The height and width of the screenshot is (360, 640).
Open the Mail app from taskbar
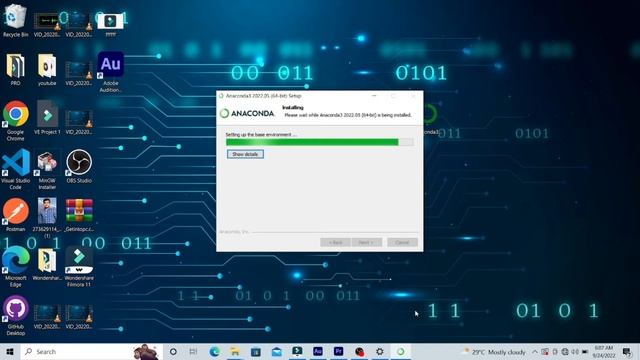(x=277, y=351)
